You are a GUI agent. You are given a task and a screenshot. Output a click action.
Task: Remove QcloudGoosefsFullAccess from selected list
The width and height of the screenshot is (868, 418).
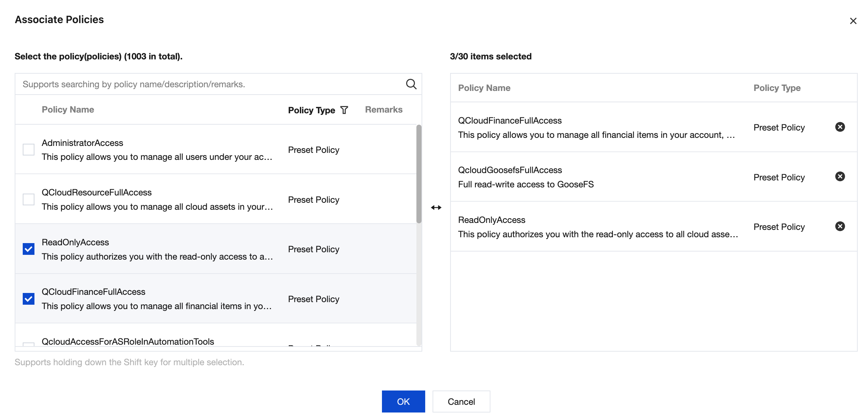pyautogui.click(x=840, y=177)
